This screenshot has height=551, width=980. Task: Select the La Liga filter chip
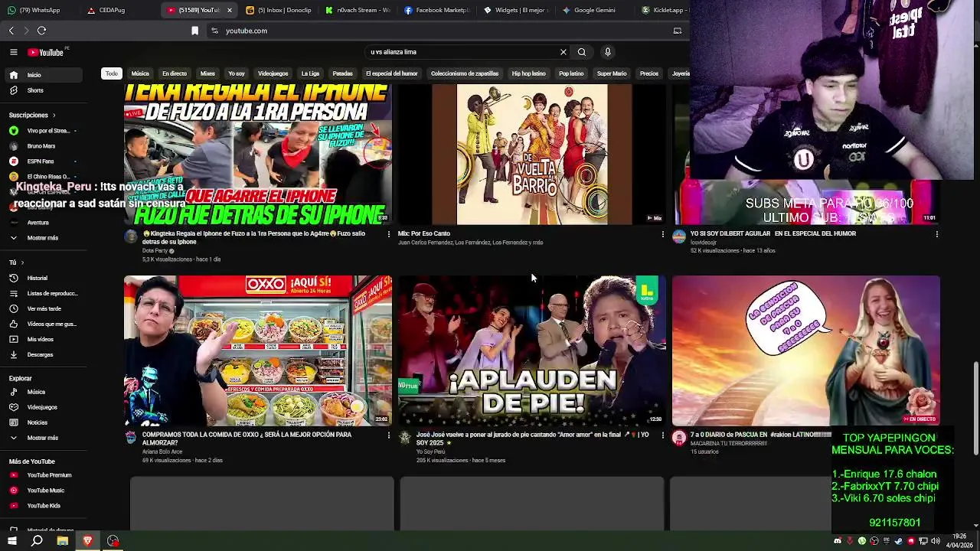coord(310,73)
